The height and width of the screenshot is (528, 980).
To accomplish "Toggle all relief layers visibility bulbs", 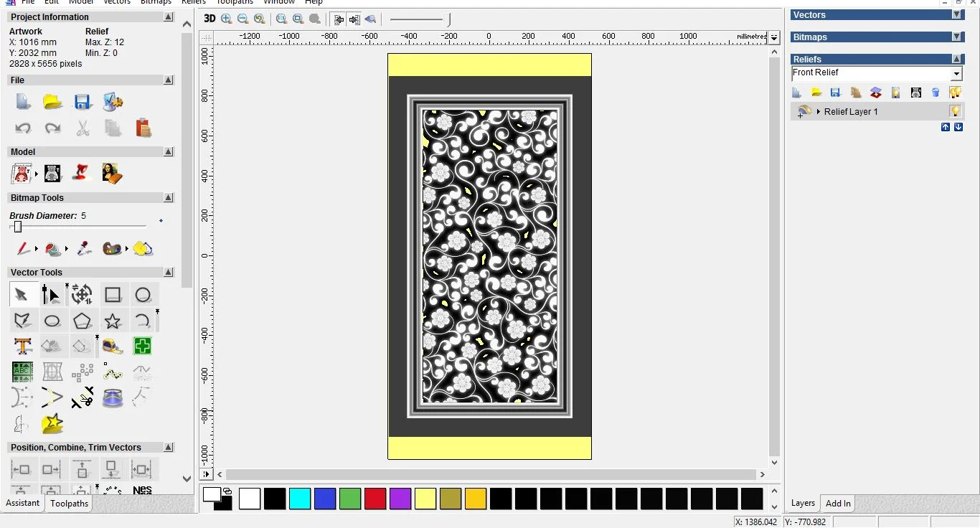I will point(955,93).
